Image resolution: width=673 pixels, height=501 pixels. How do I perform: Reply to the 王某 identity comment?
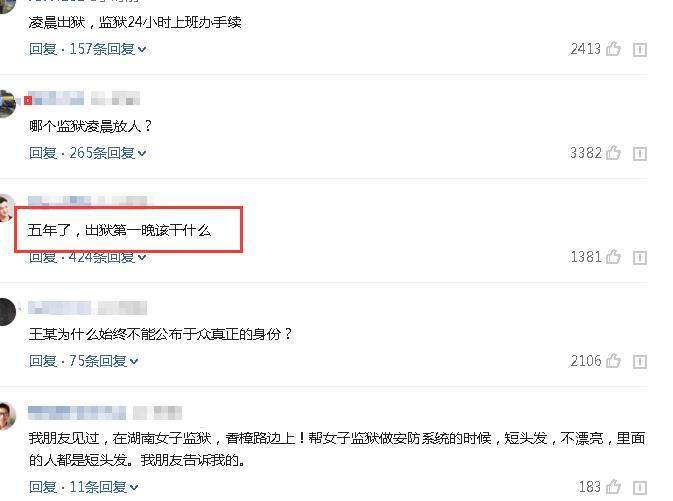coord(43,361)
